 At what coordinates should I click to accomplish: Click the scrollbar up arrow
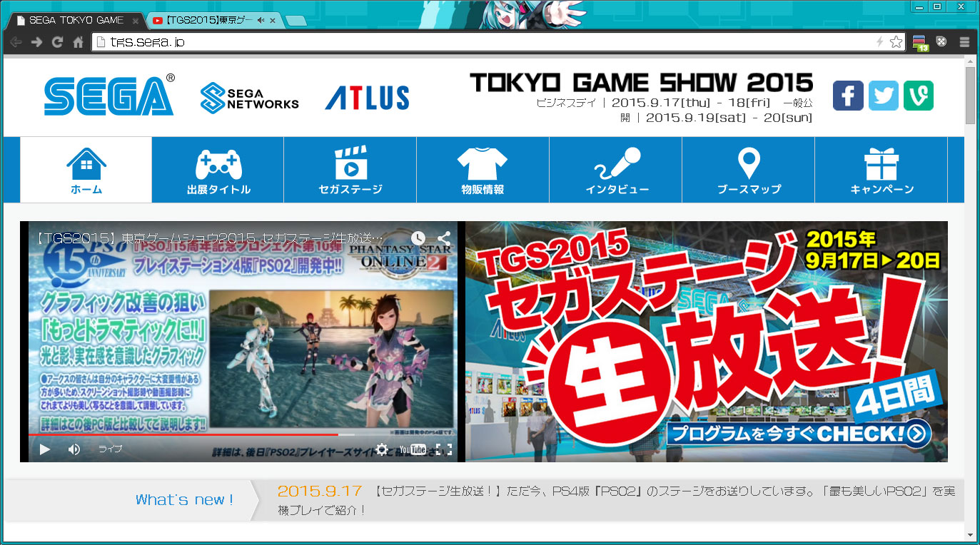(x=971, y=62)
